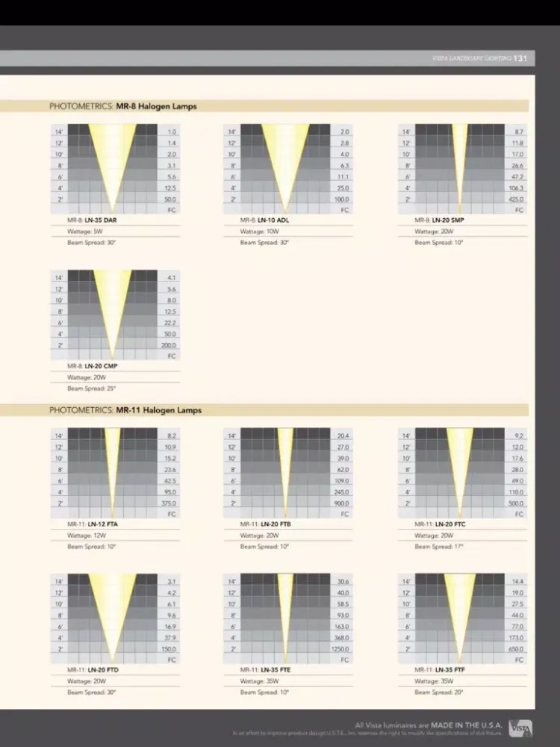560x747 pixels.
Task: Click 'Wattage: 12W' under LN-12 FTA
Action: pyautogui.click(x=87, y=536)
